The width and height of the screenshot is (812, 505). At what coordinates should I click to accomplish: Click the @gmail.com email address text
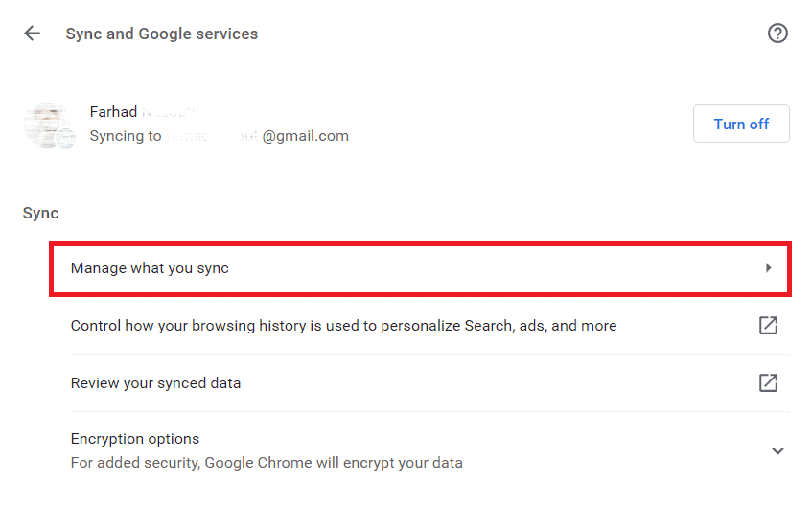pyautogui.click(x=306, y=136)
